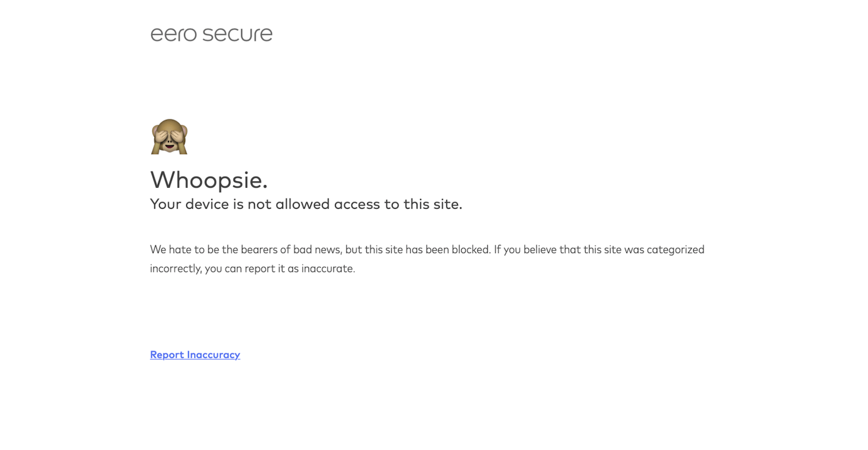Click the "Whoopsie." heading
This screenshot has height=450, width=868.
tap(209, 180)
